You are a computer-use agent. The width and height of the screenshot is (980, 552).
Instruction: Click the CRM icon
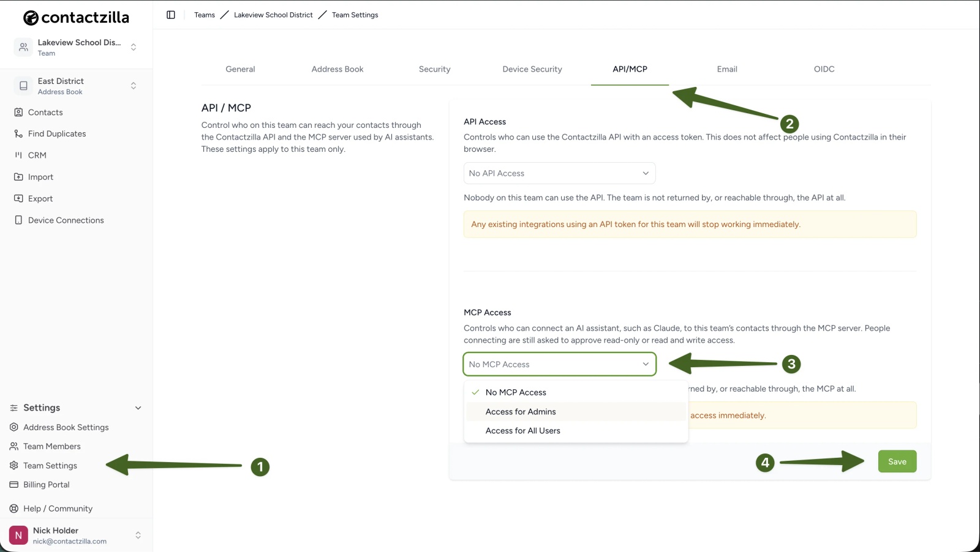tap(18, 155)
